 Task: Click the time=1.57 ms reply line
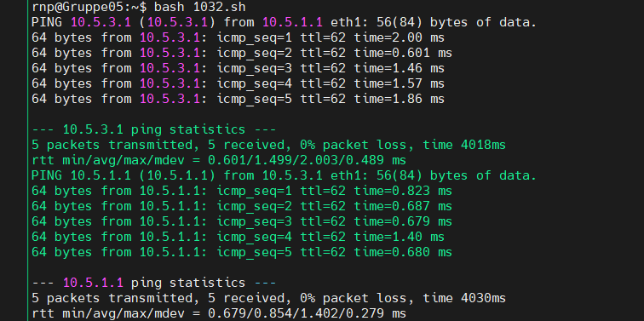click(x=238, y=83)
